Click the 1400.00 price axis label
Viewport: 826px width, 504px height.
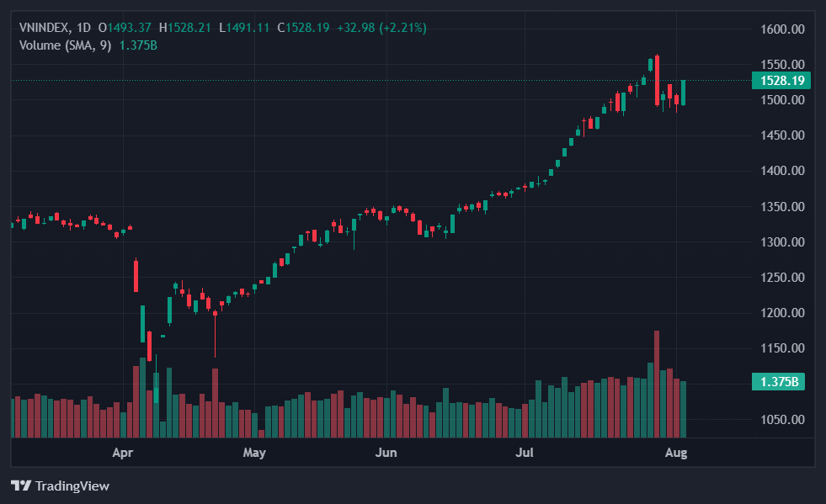782,171
